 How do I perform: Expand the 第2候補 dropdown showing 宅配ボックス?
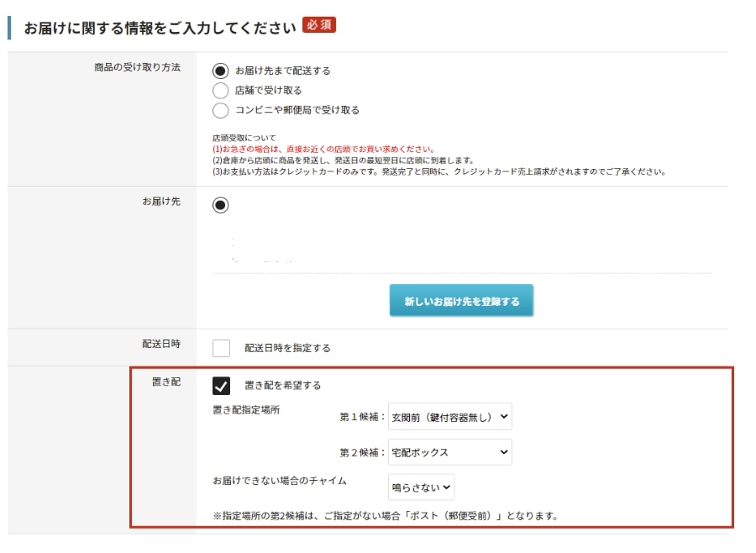tap(449, 452)
